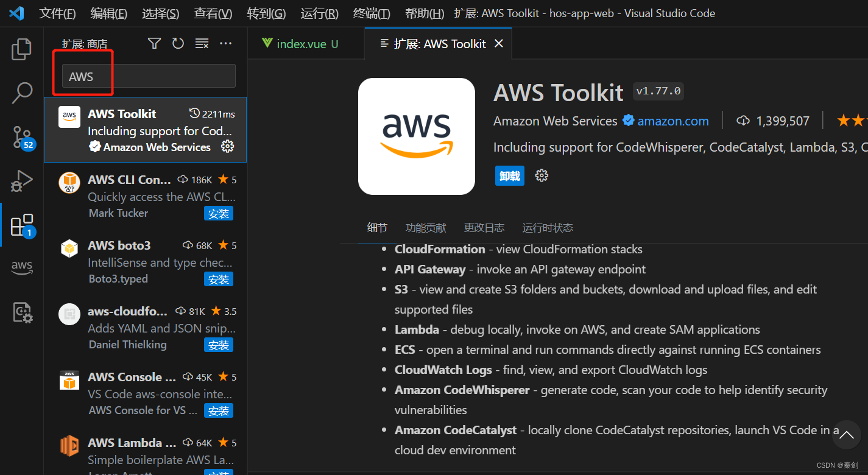Close the AWS Toolkit extension tab
The image size is (868, 475).
point(499,43)
